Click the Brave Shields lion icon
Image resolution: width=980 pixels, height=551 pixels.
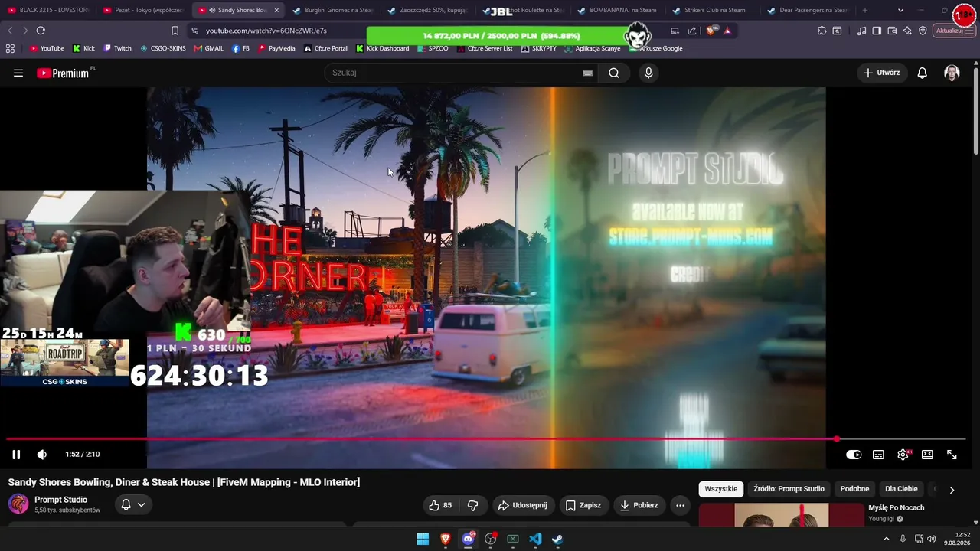tap(710, 31)
